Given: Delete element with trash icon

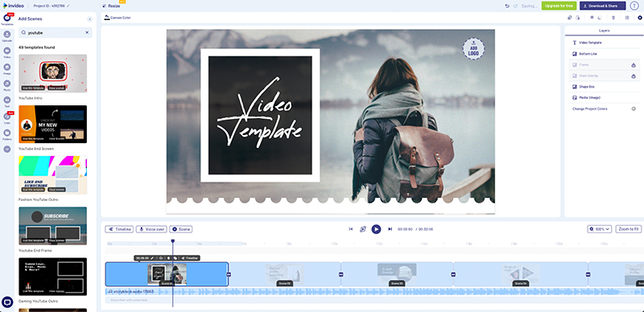Looking at the screenshot, I should pyautogui.click(x=613, y=18).
